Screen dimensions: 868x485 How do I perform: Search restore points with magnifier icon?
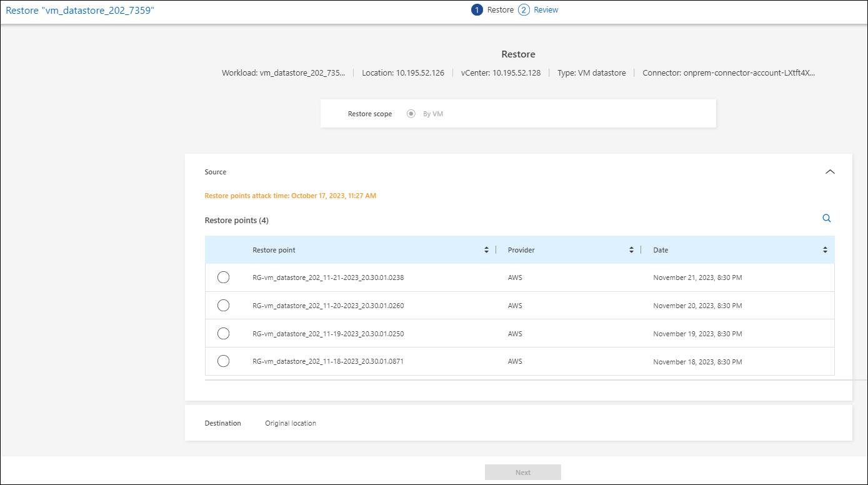click(x=826, y=219)
